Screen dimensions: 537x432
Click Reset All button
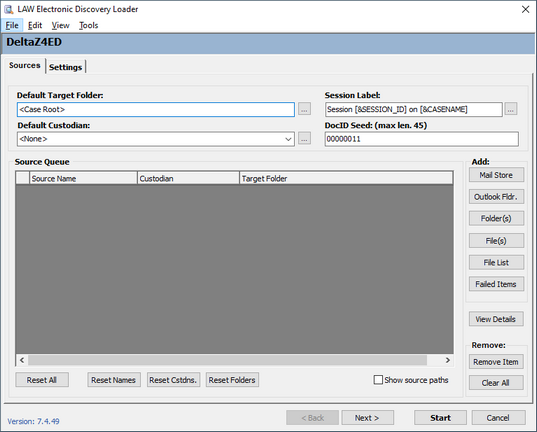pyautogui.click(x=42, y=380)
